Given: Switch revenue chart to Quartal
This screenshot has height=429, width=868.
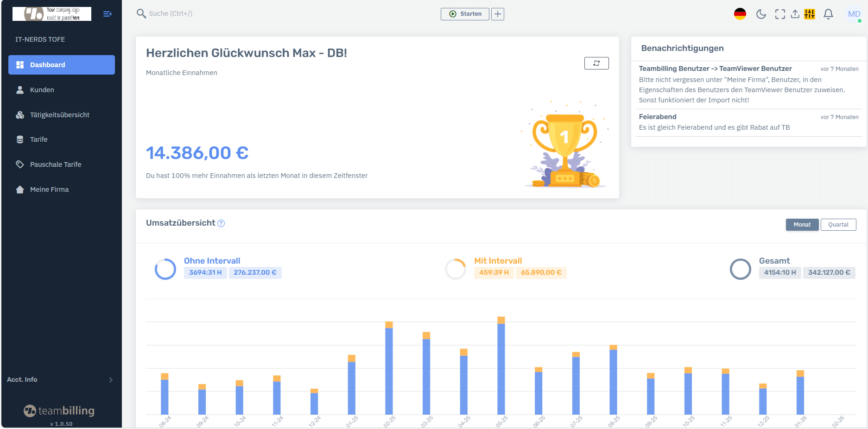Looking at the screenshot, I should [x=838, y=225].
